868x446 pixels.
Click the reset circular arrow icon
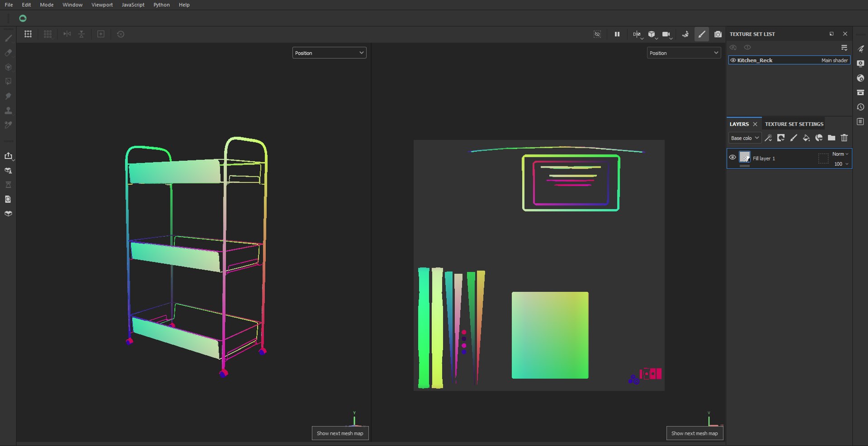pyautogui.click(x=121, y=34)
